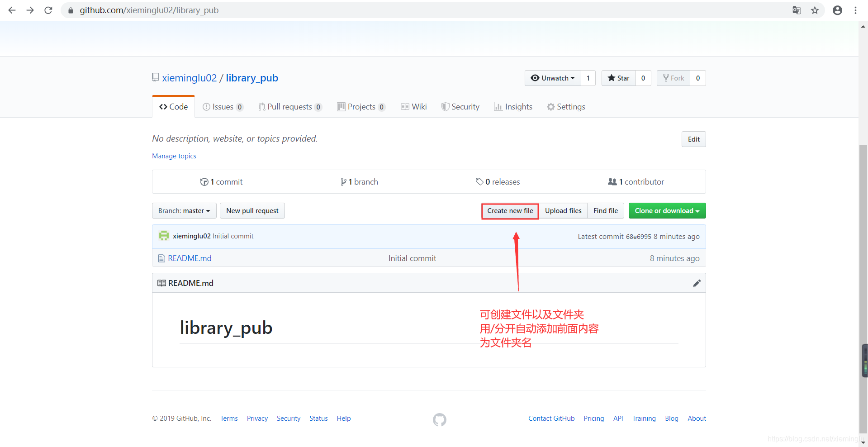Open the Unwatch dropdown

point(553,78)
